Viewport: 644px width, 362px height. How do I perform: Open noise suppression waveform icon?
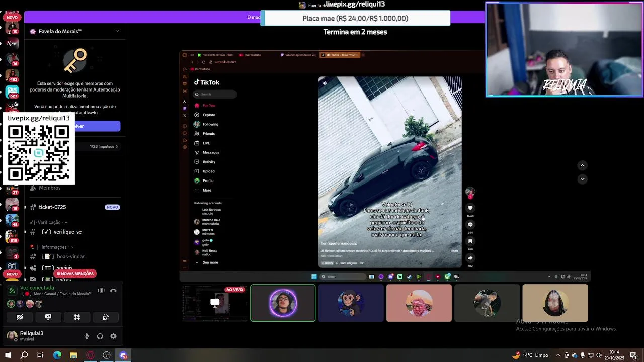point(101,290)
